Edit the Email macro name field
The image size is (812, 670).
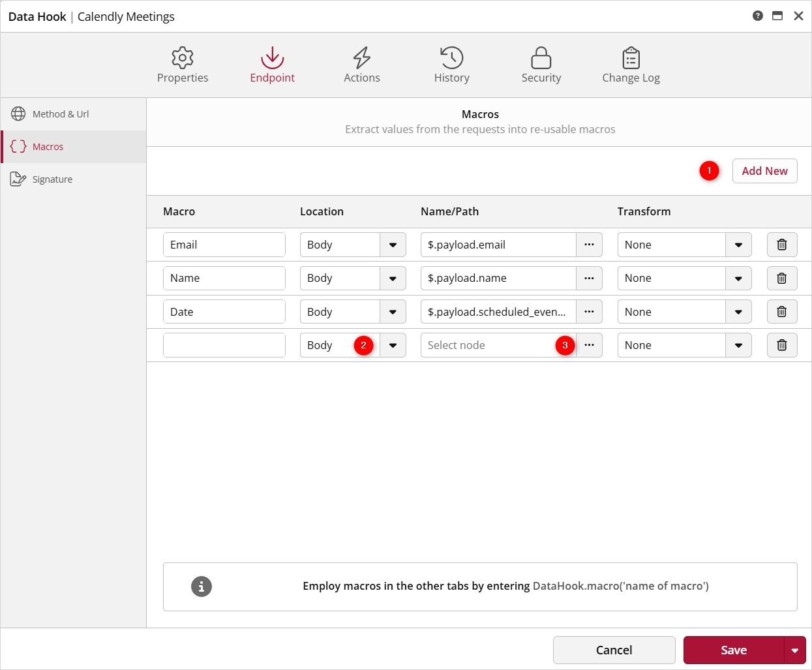224,245
